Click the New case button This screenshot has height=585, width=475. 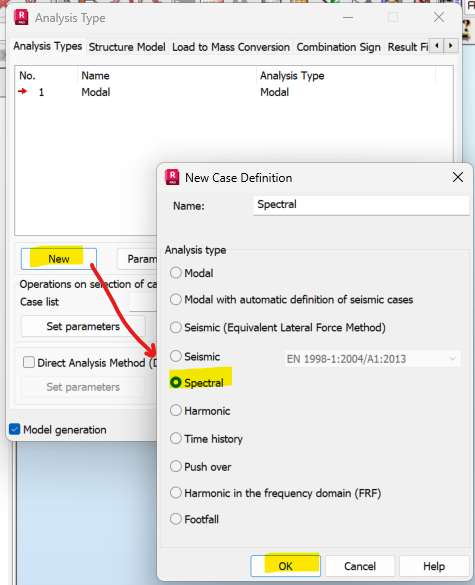point(59,259)
